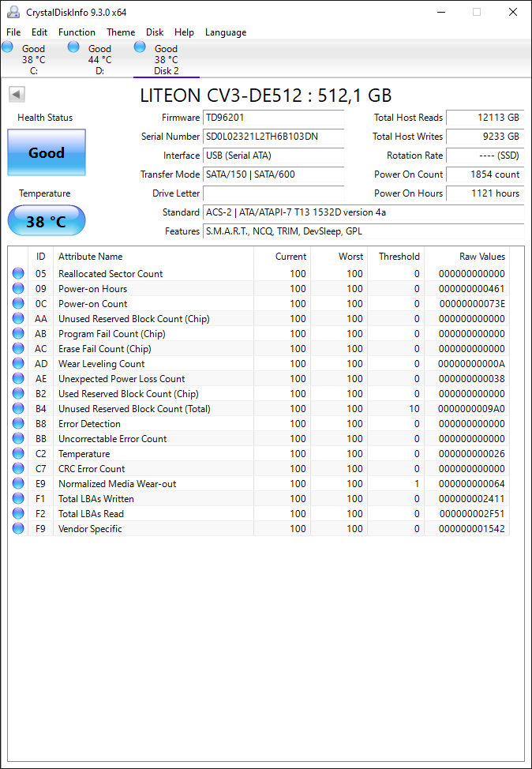Open the Help menu

pyautogui.click(x=185, y=32)
